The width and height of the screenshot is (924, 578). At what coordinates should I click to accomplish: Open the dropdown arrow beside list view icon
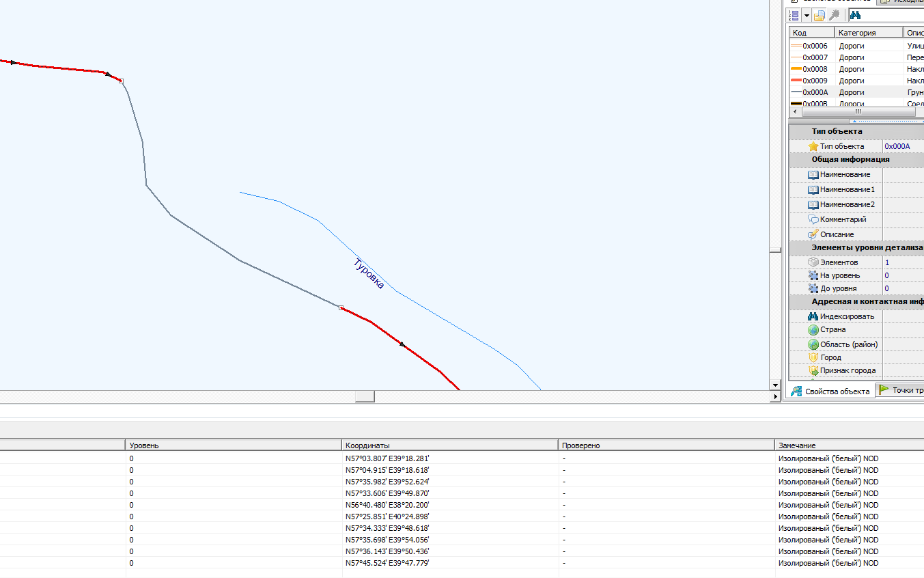coord(807,15)
